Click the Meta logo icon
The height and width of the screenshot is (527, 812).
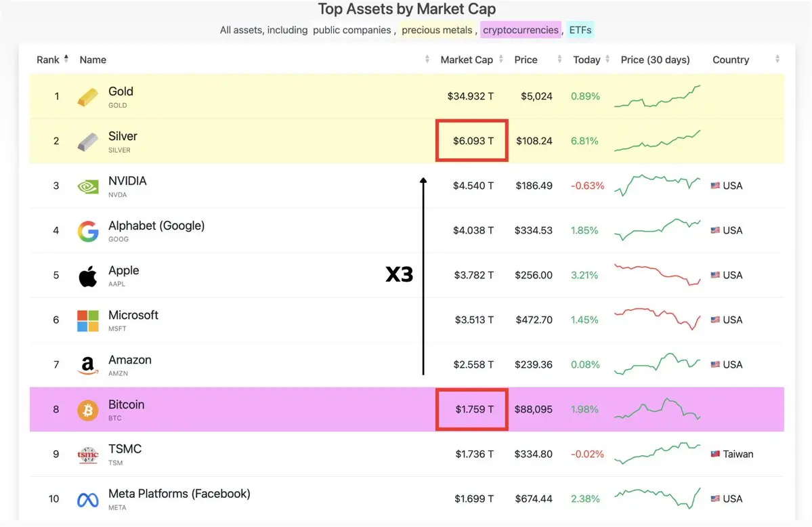(88, 500)
